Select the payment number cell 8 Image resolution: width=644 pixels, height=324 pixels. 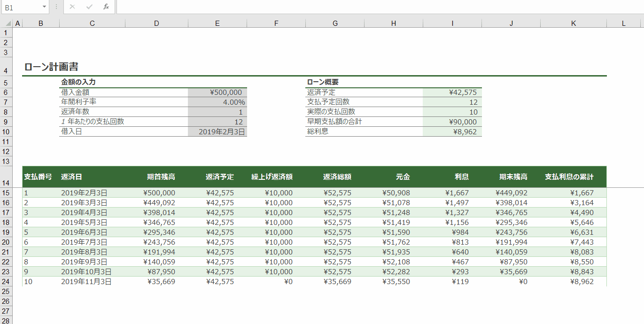(x=41, y=262)
